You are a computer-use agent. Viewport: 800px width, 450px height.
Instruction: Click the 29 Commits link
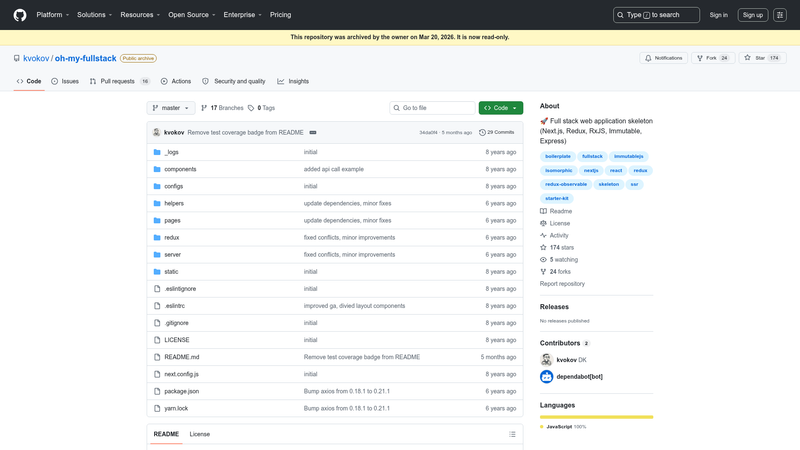[x=497, y=132]
